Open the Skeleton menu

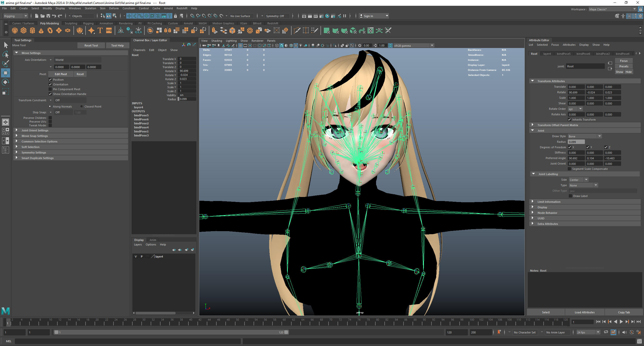(90, 8)
